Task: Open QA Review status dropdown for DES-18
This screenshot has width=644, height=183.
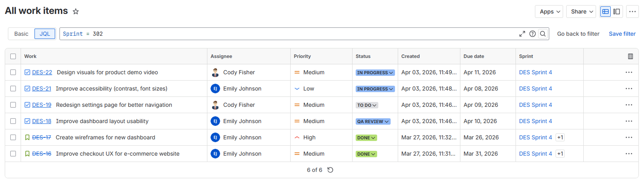Action: pyautogui.click(x=373, y=121)
